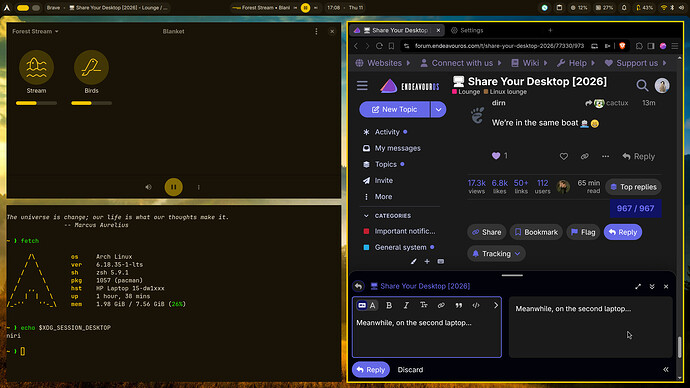The image size is (690, 388).
Task: Adjust the Stream volume slider
Action: pos(36,103)
